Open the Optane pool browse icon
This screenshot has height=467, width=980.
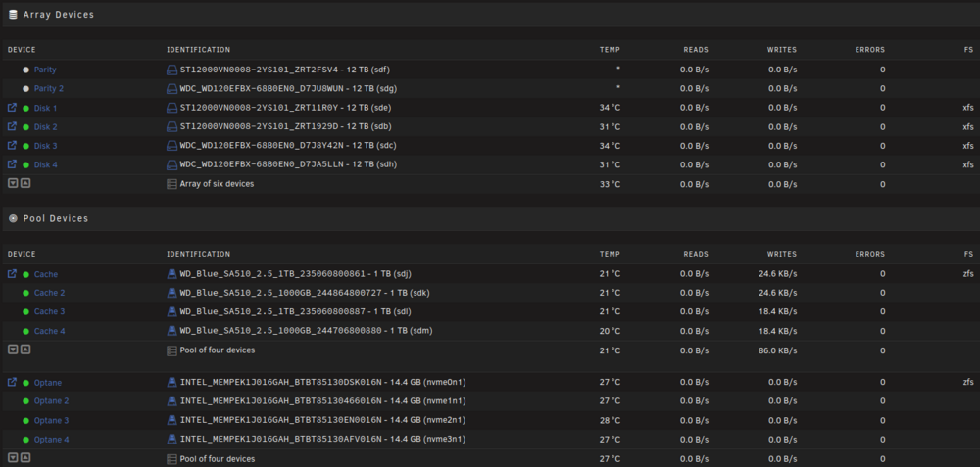click(12, 382)
